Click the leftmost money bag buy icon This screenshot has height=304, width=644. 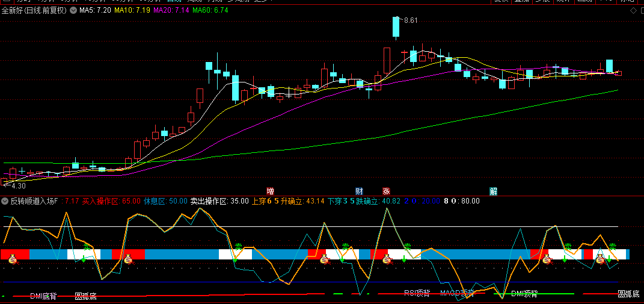[x=13, y=259]
